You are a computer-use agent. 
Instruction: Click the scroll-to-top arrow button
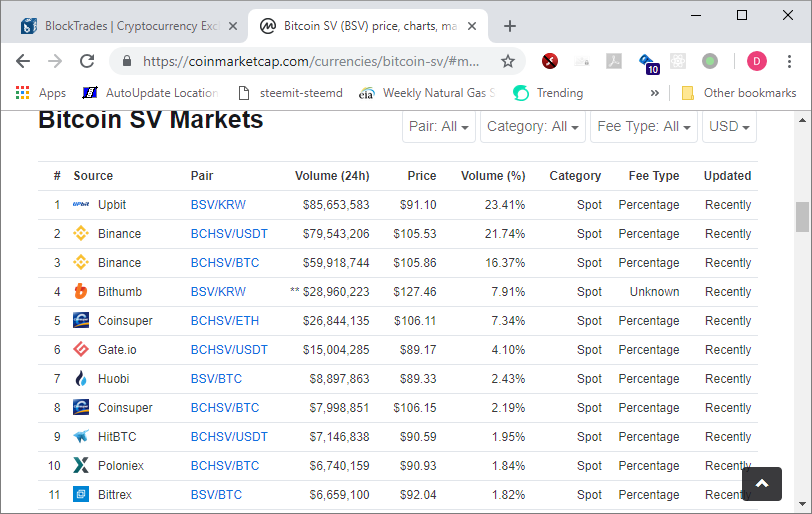click(762, 483)
